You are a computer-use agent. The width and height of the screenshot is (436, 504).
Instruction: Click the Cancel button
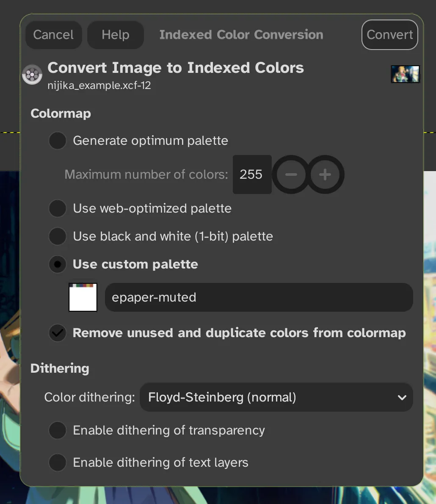coord(53,35)
